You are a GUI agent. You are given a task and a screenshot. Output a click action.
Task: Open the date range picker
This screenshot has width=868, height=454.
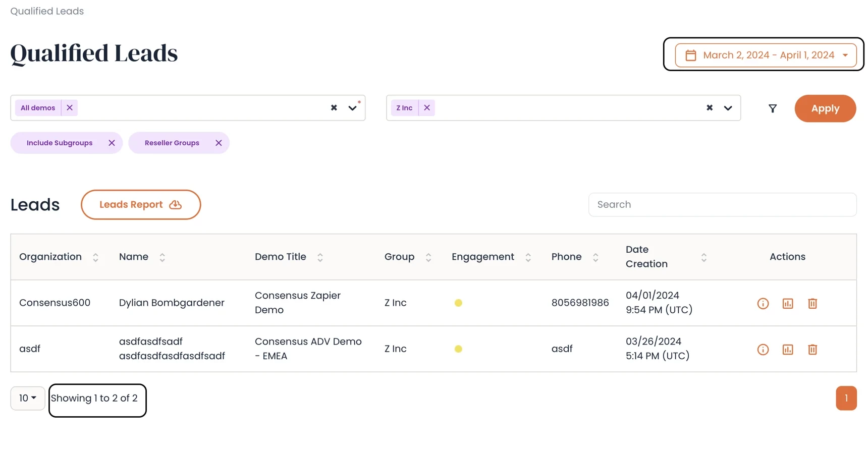click(x=765, y=55)
